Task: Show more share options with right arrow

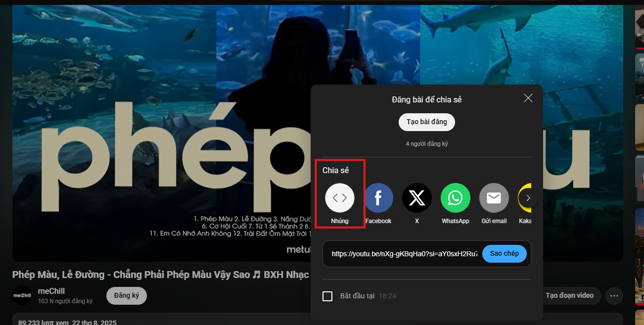Action: click(x=528, y=198)
